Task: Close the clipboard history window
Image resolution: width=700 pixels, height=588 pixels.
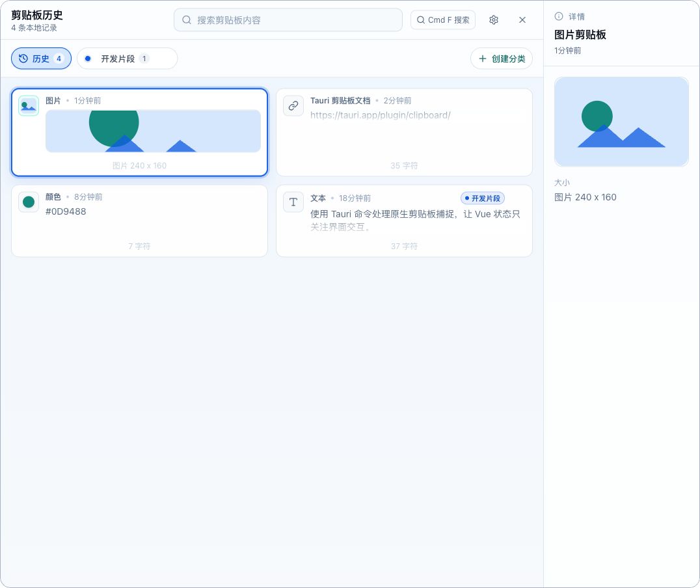Action: (x=522, y=20)
